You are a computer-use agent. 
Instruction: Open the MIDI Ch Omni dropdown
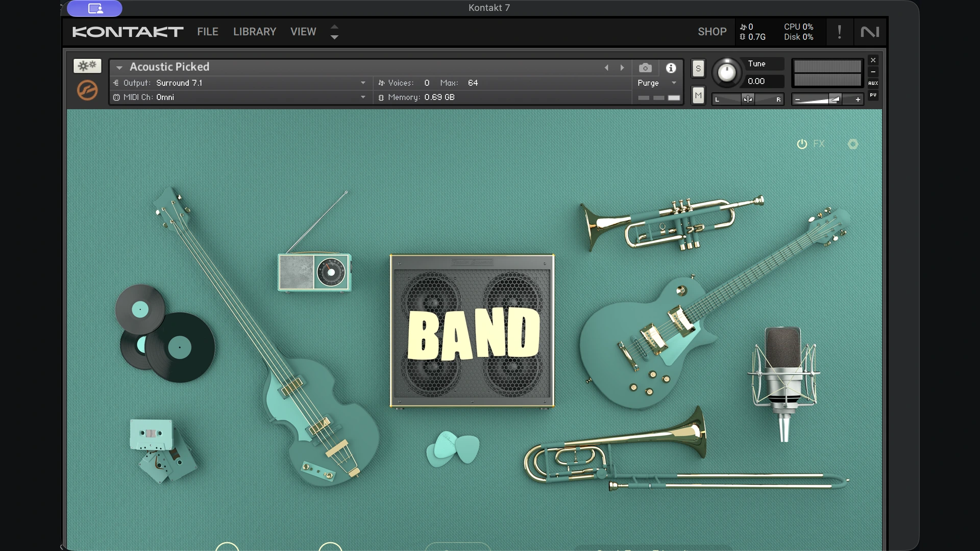(x=363, y=97)
